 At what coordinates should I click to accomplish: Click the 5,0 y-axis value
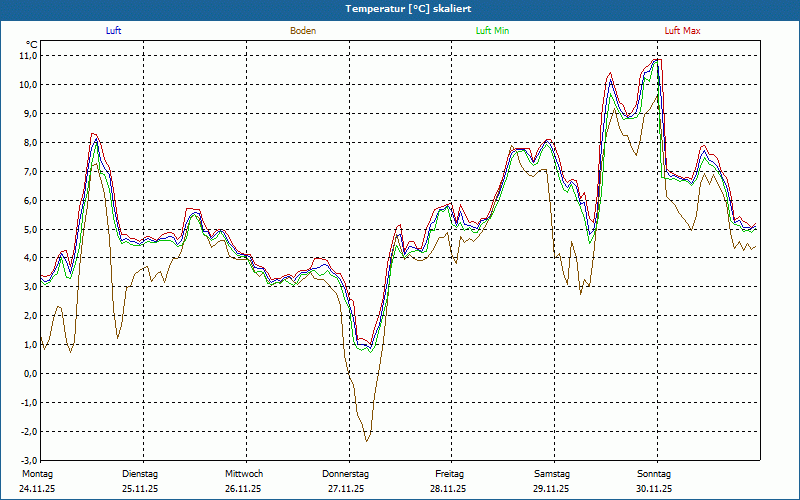(30, 229)
